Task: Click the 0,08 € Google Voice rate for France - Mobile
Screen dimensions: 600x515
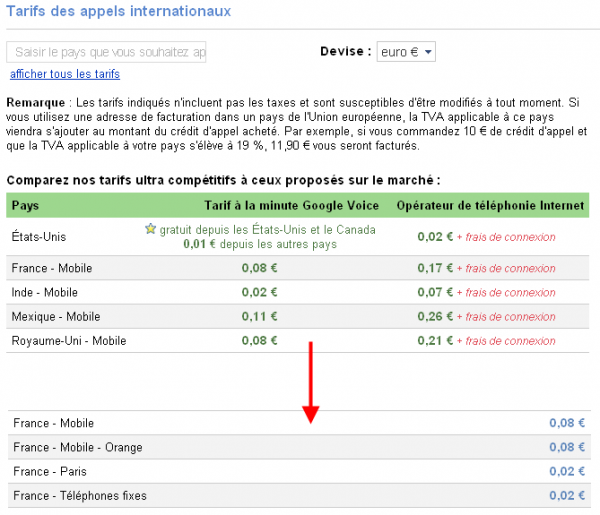Action: click(259, 268)
